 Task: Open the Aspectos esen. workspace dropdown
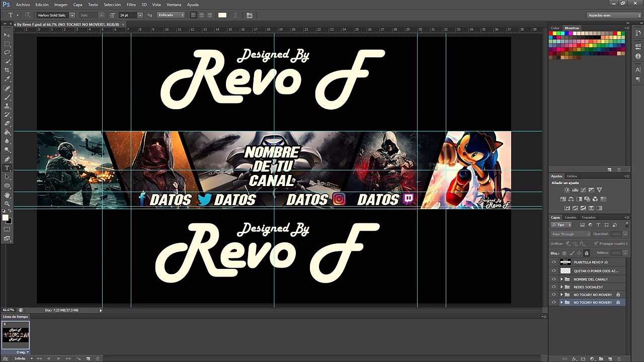click(614, 15)
